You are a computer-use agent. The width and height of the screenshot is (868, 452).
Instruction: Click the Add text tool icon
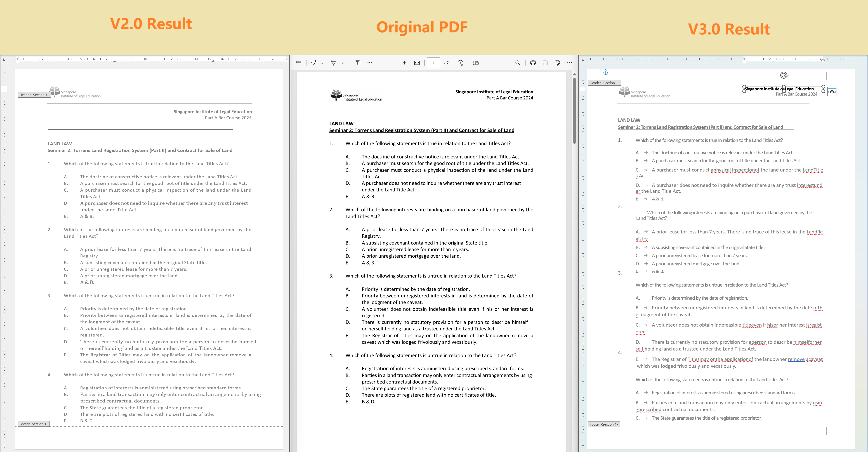click(x=358, y=63)
